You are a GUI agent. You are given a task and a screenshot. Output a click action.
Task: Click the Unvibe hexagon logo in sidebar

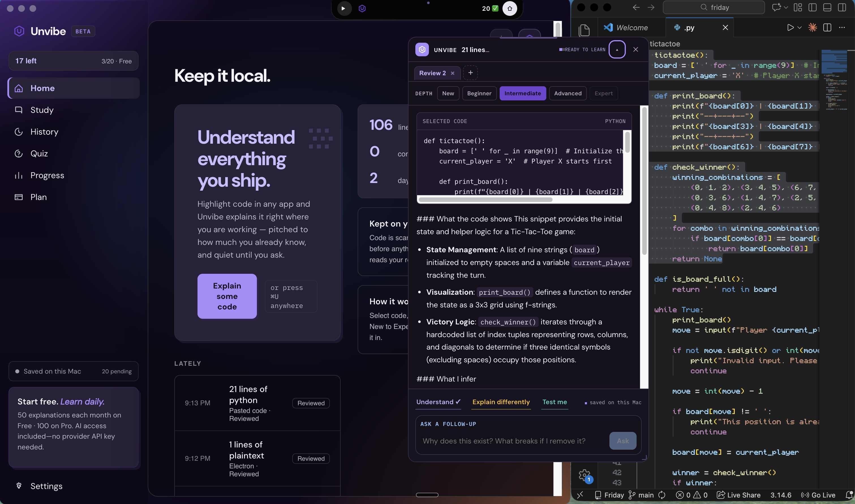click(19, 31)
